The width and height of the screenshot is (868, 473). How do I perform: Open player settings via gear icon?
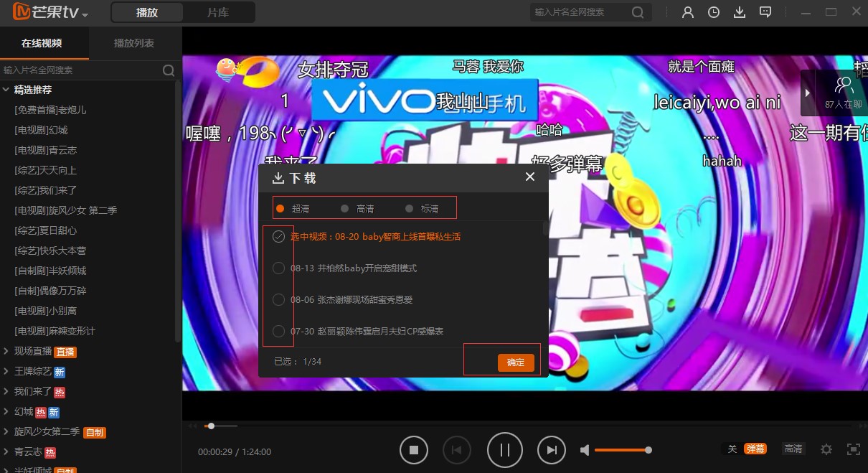pos(826,449)
